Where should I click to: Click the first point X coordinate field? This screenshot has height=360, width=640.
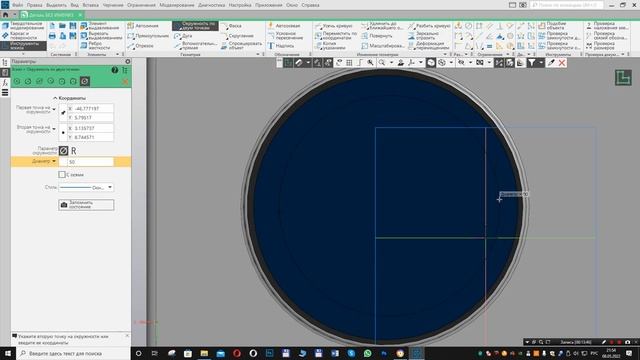pos(91,109)
